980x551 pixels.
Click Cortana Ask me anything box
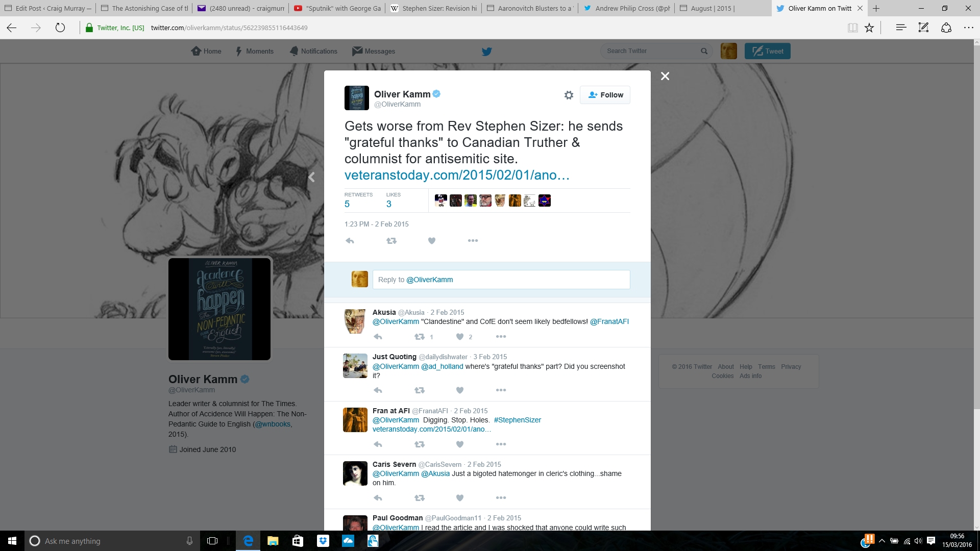tap(112, 541)
